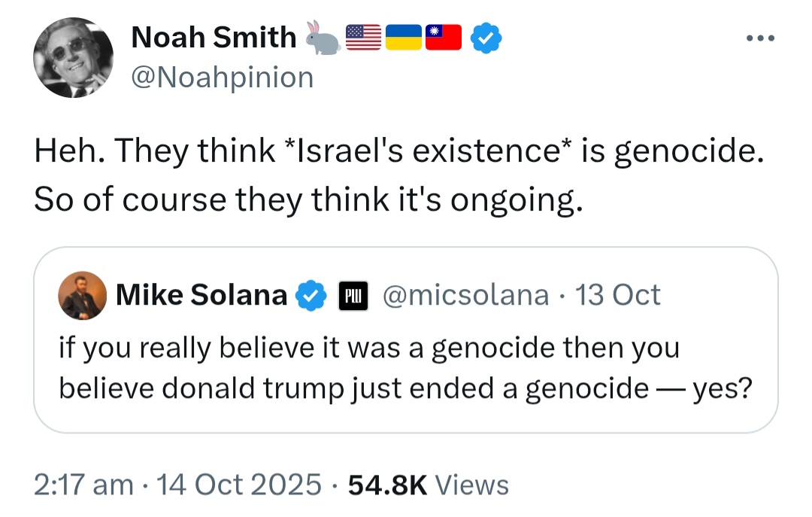Image resolution: width=812 pixels, height=517 pixels.
Task: Click the blue verified badge beside Noah Smith
Action: 486,38
